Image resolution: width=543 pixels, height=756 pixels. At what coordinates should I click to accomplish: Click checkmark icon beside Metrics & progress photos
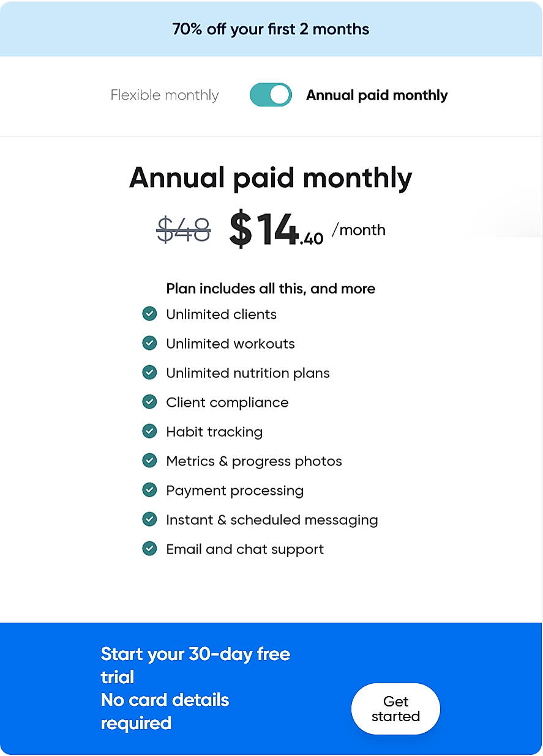[149, 461]
